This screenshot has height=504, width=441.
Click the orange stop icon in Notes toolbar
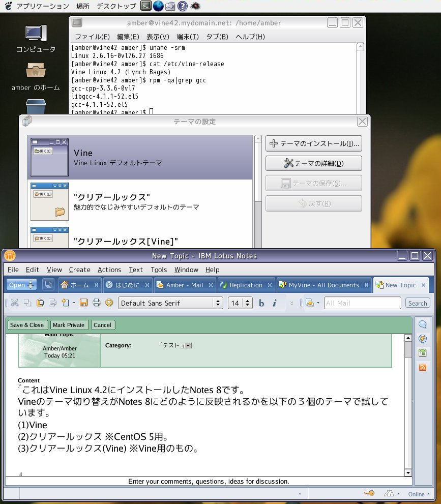109,303
